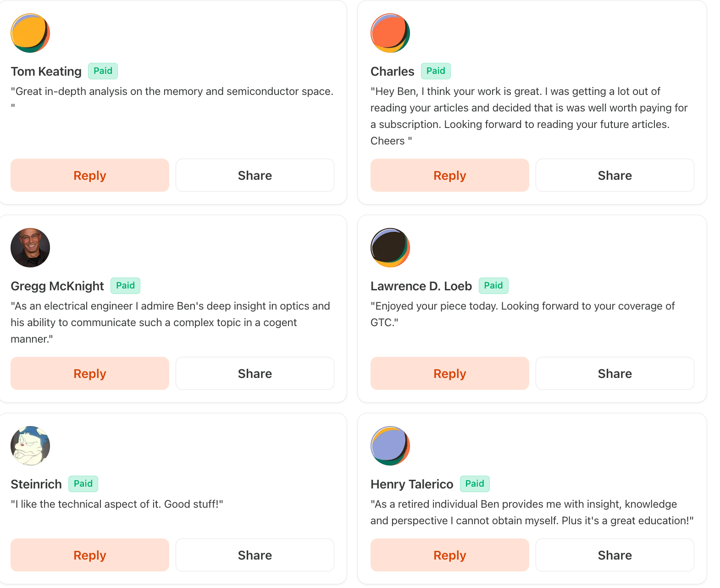Open Henry Talerico's purple avatar icon
720x588 pixels.
pos(390,446)
